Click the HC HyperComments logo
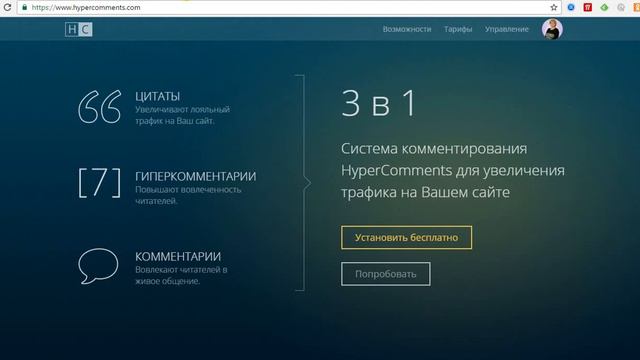 pyautogui.click(x=79, y=29)
